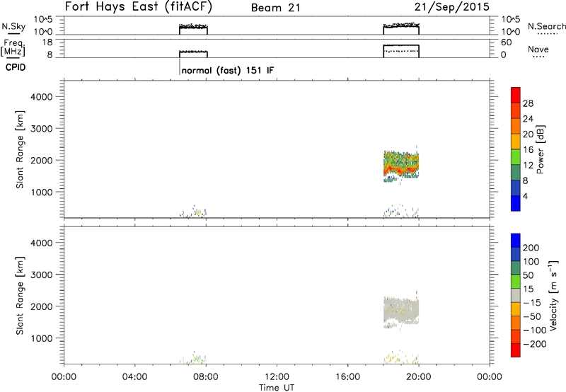Click the '1000' label in velocity panel

pos(42,338)
